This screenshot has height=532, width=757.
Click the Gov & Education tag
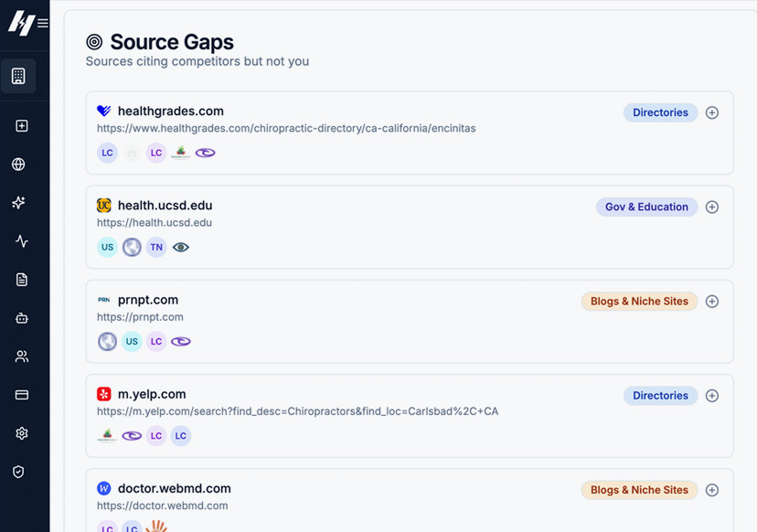click(x=646, y=207)
